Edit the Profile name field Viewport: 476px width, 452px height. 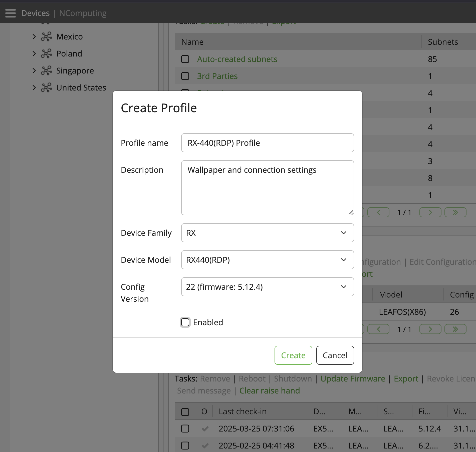coord(267,143)
